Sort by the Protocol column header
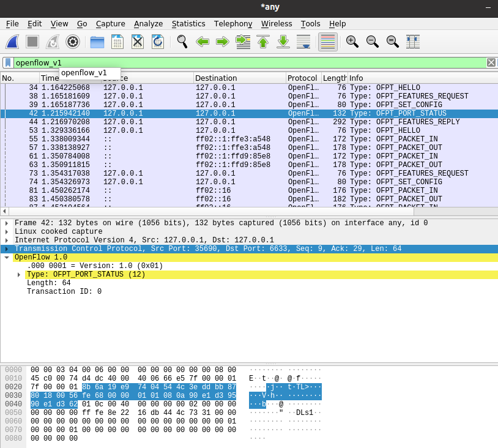The height and width of the screenshot is (448, 498). tap(302, 78)
